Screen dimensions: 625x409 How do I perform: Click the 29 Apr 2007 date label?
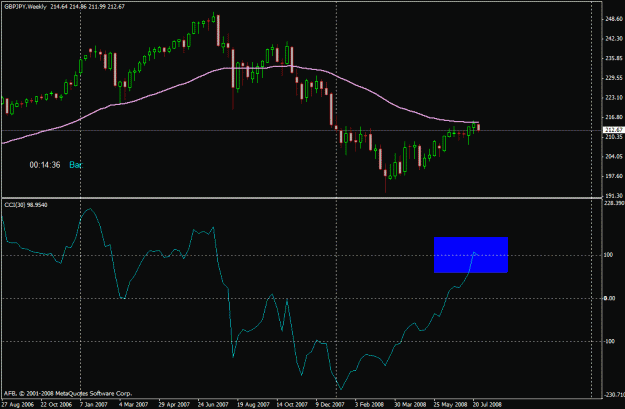pos(174,405)
